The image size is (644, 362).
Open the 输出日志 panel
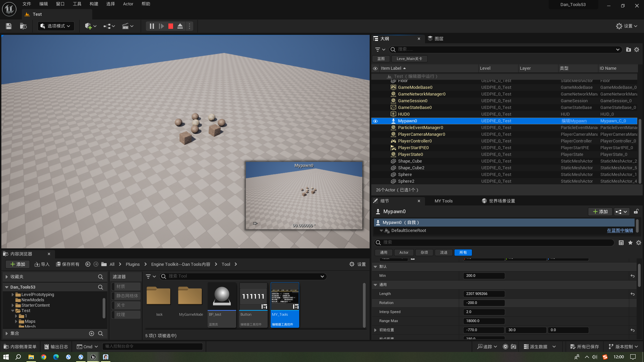pos(56,347)
